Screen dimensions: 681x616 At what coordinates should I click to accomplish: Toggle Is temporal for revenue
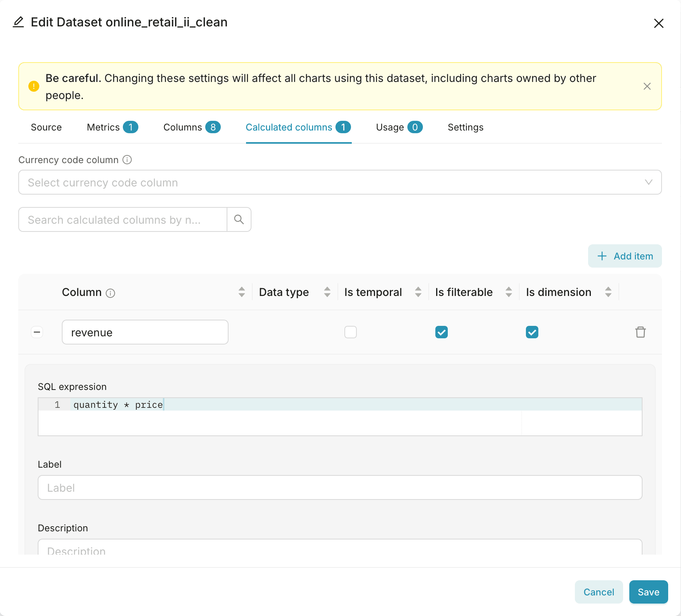[x=351, y=332]
